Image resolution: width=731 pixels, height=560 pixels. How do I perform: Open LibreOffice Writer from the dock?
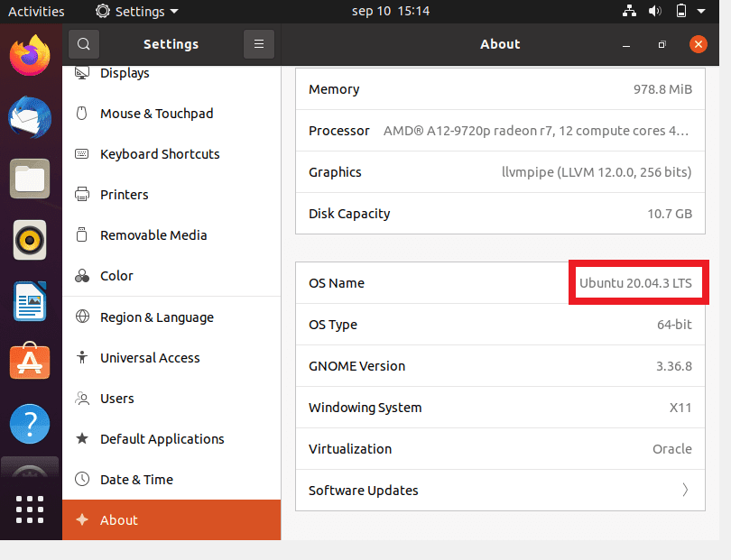coord(30,301)
